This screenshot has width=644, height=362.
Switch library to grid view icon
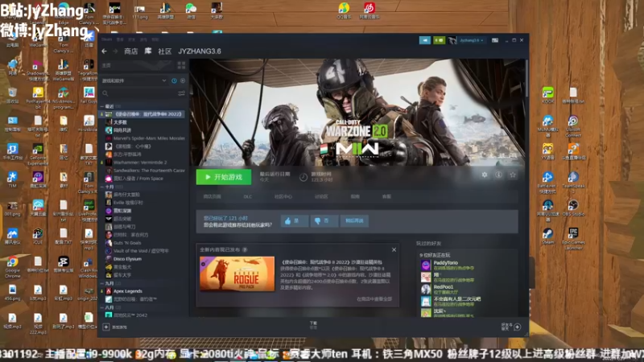pyautogui.click(x=181, y=65)
